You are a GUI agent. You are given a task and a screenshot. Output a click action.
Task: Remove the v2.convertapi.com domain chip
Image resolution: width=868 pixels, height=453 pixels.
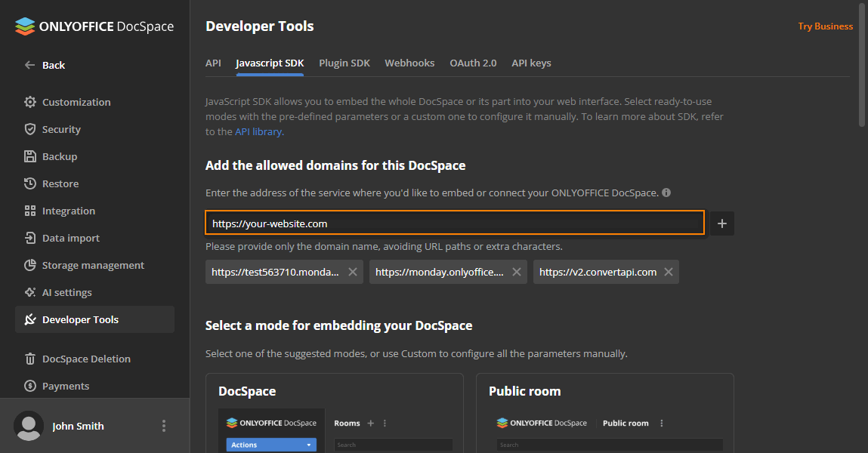[x=668, y=272]
